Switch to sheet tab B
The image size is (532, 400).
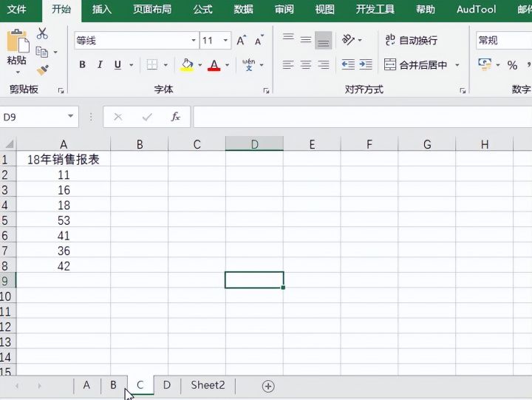pos(113,385)
